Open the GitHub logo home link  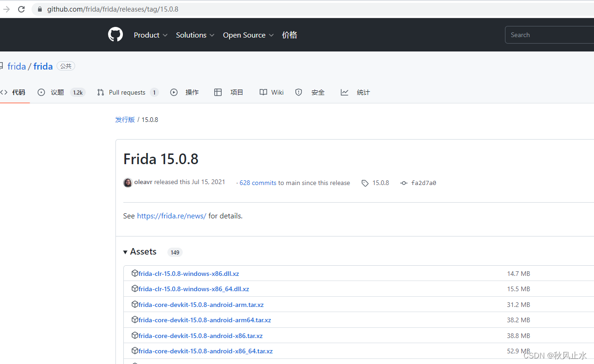[x=115, y=35]
